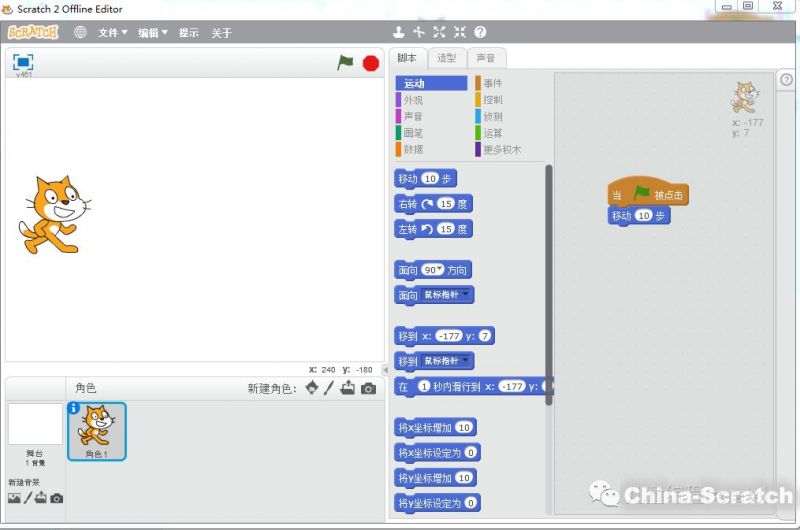The image size is (800, 530).
Task: Paint a new sprite with brush icon
Action: [329, 388]
